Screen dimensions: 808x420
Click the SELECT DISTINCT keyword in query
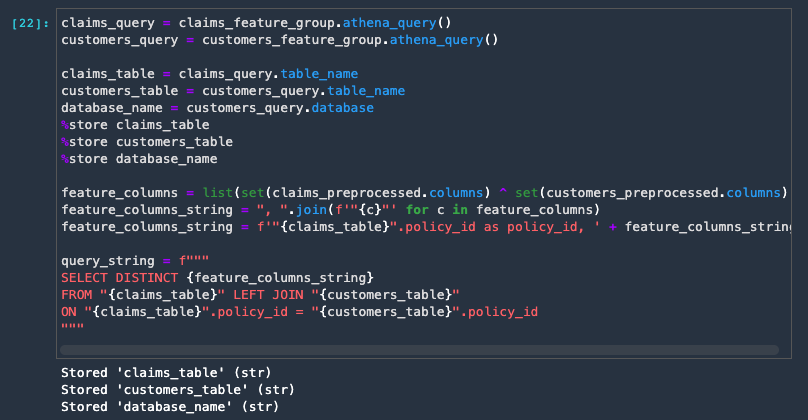[x=120, y=278]
